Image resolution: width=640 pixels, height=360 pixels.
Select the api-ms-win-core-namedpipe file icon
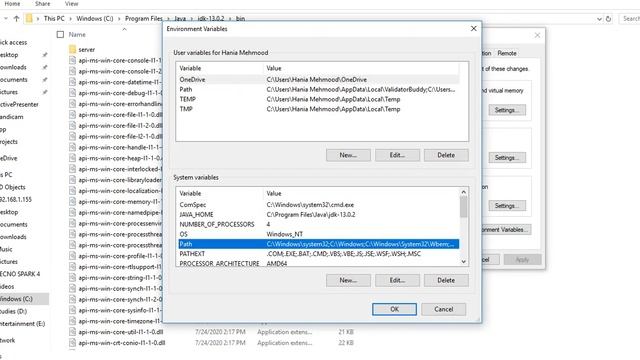tap(73, 213)
